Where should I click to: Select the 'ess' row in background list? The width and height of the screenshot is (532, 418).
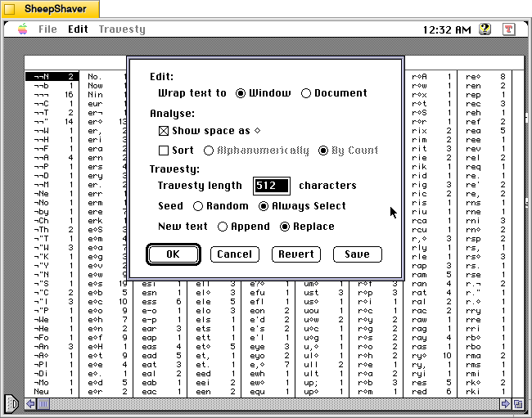click(160, 302)
